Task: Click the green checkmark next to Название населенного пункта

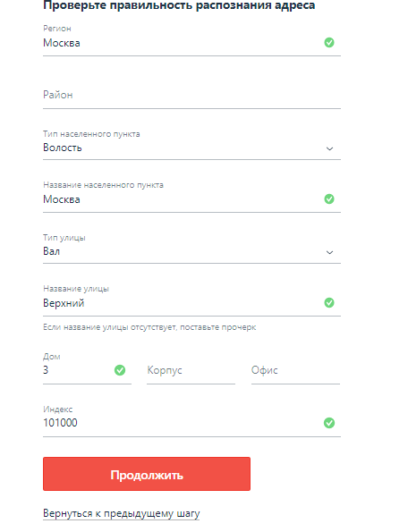Action: tap(329, 198)
